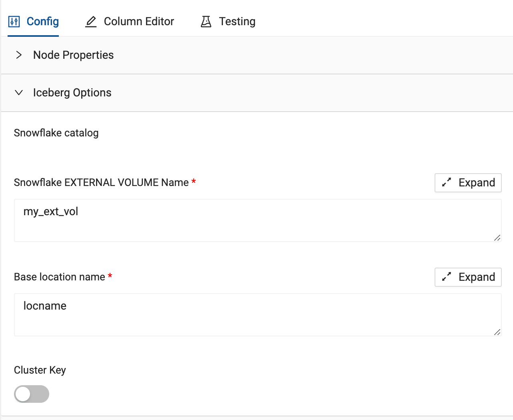Click the Testing flask icon
Image resolution: width=513 pixels, height=420 pixels.
click(x=206, y=22)
